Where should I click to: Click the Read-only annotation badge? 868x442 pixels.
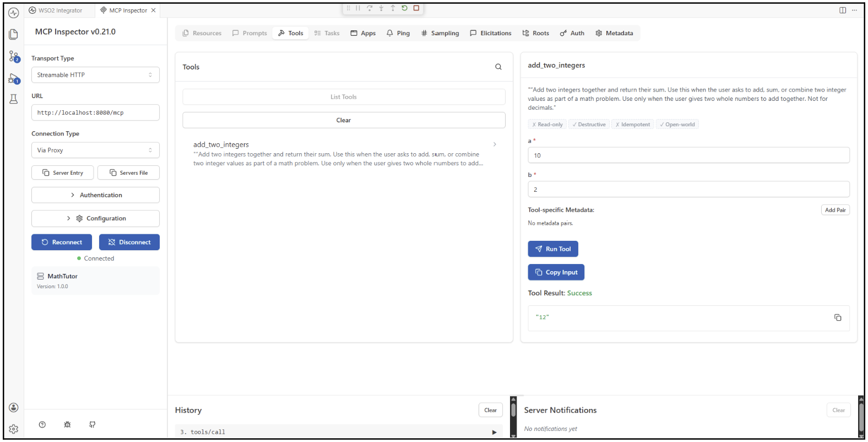(x=547, y=125)
